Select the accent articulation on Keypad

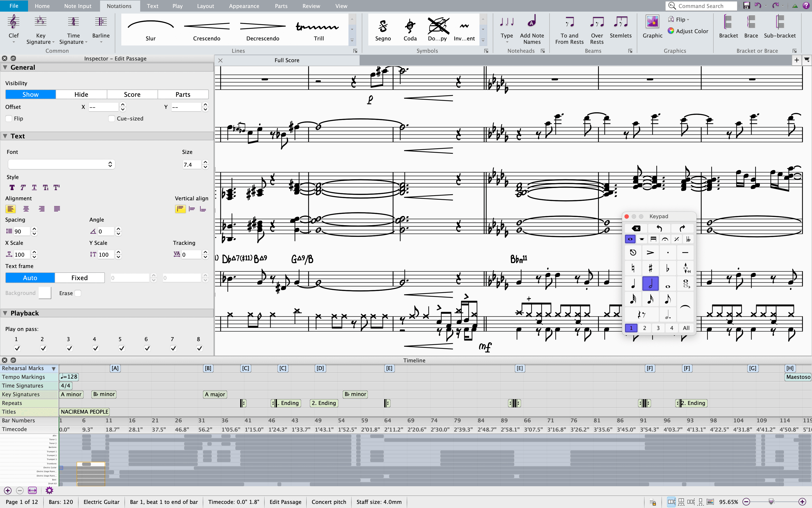coord(650,252)
